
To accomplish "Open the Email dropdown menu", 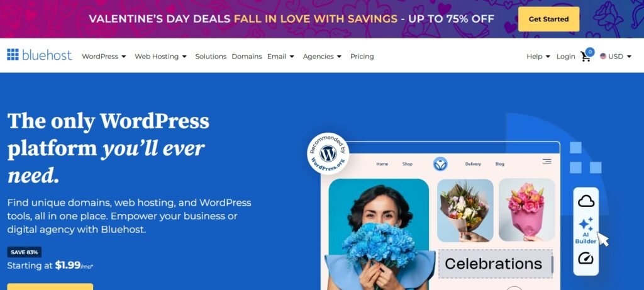I will click(x=280, y=57).
